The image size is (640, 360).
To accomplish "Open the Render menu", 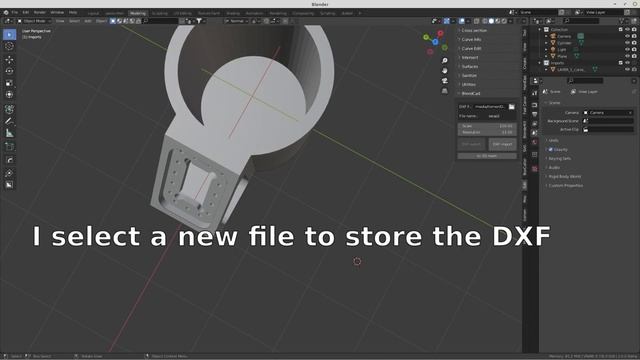I will point(40,13).
